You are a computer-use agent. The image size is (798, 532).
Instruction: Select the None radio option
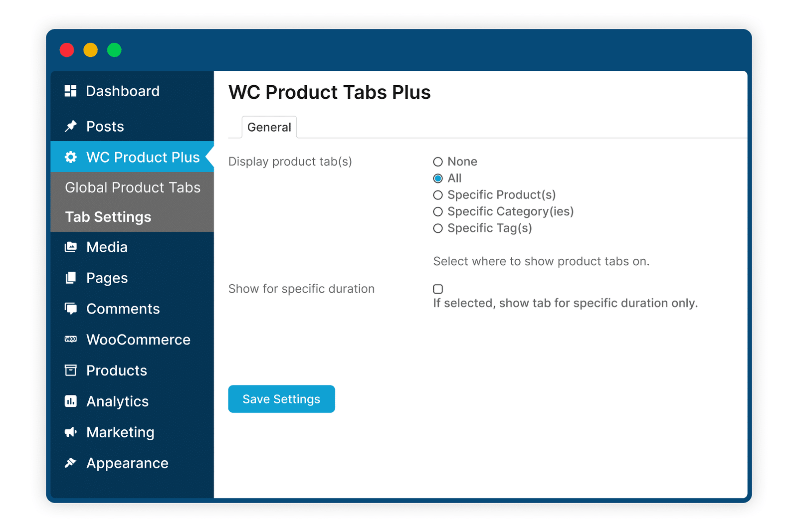coord(438,162)
